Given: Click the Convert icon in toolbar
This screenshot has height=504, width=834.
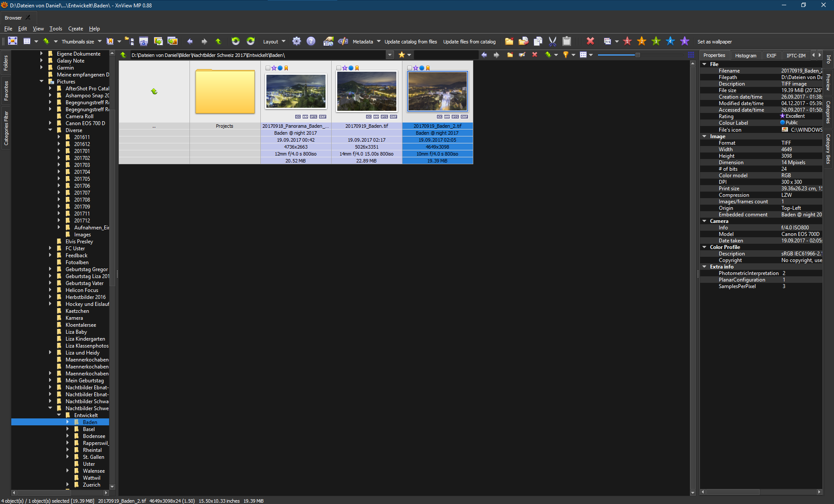Looking at the screenshot, I should tap(158, 41).
